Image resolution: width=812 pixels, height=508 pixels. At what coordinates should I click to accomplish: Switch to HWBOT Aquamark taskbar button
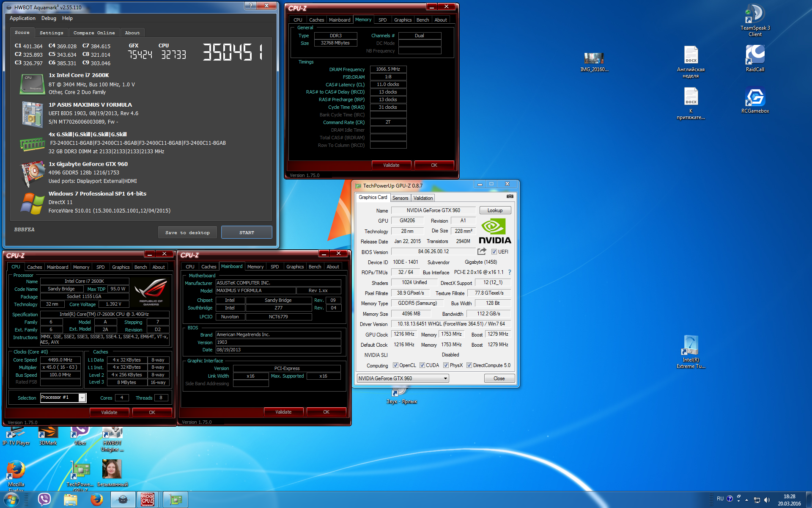pyautogui.click(x=123, y=500)
